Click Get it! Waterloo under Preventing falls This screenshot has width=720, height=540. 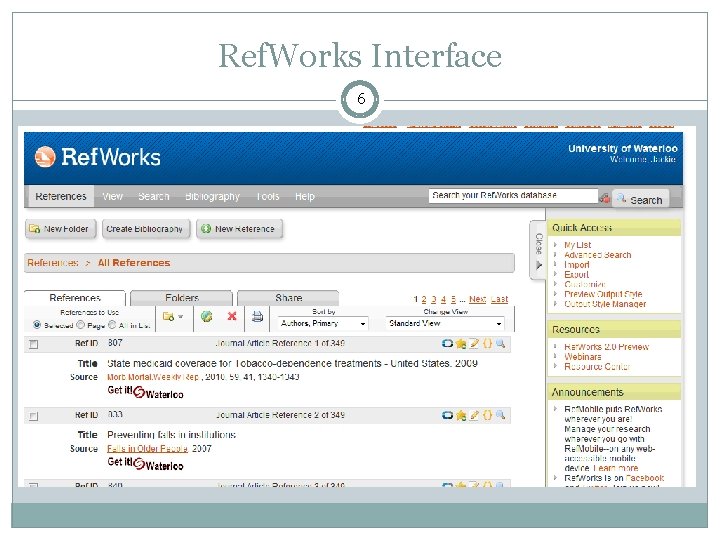pyautogui.click(x=145, y=463)
